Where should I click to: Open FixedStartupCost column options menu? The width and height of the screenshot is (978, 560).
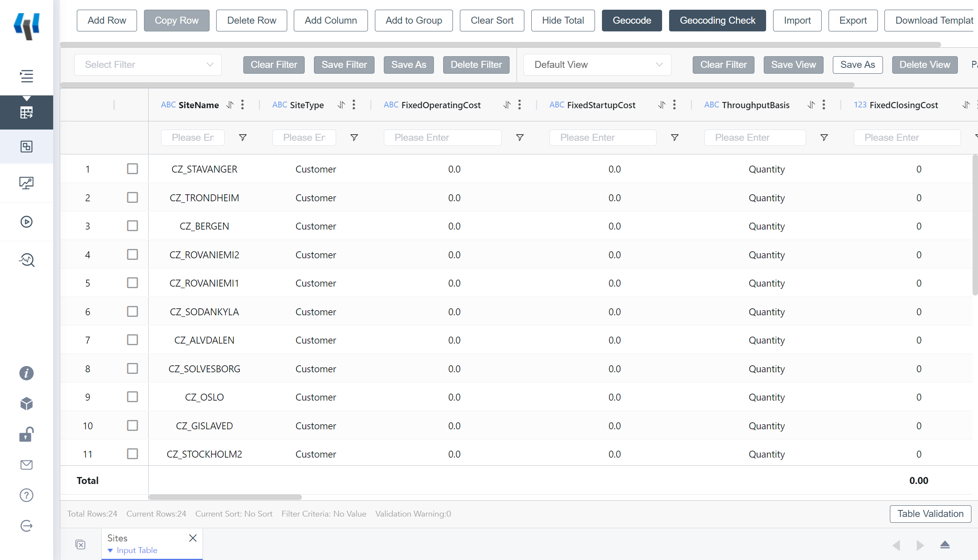tap(675, 105)
